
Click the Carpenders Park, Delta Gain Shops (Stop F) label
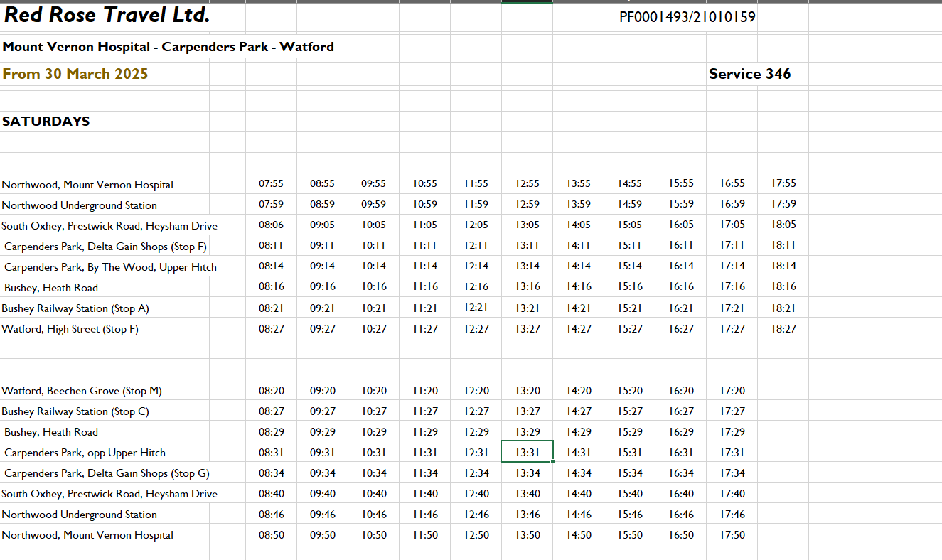105,247
